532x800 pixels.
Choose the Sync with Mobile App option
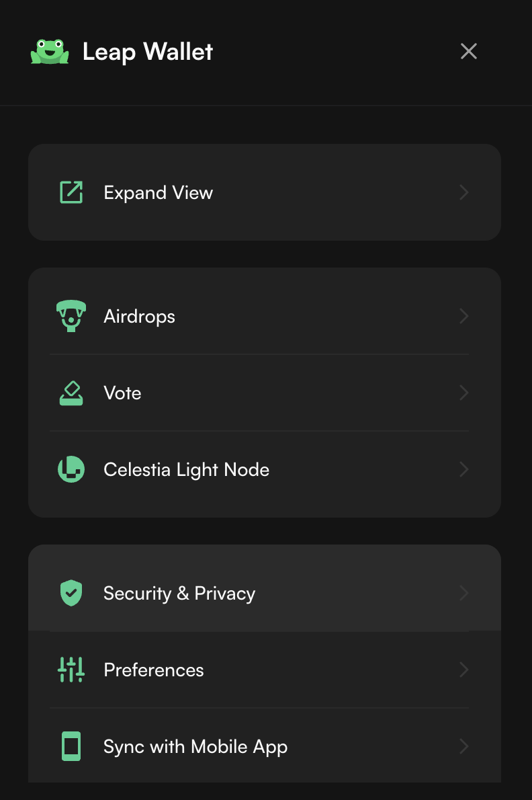pos(195,746)
